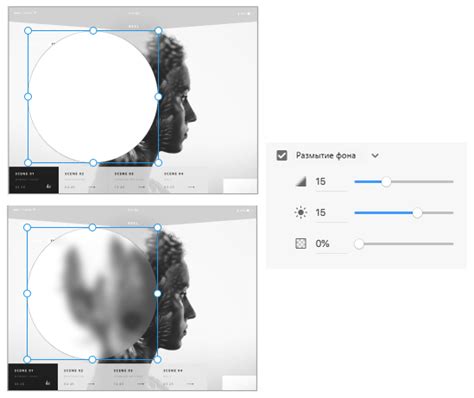Open the dropdown chevron beside Размытие фона

tap(375, 155)
